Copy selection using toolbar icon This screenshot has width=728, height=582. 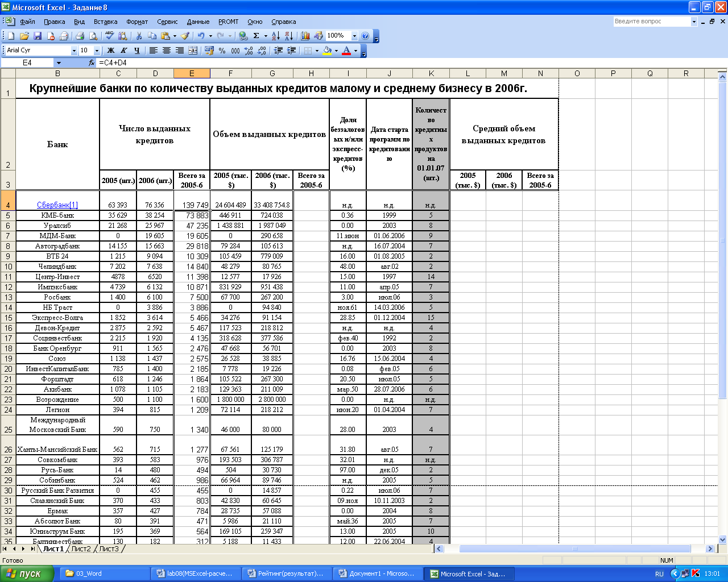pyautogui.click(x=152, y=36)
